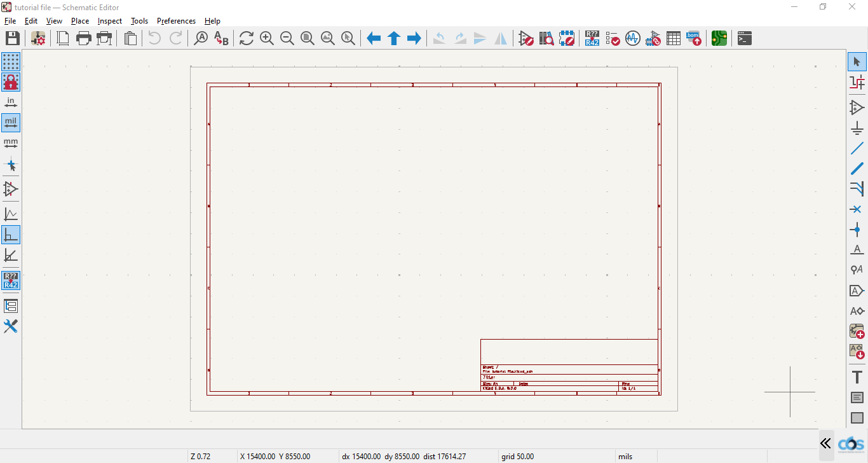Open the Assign Footprints tool
Viewport: 868px width, 463px height.
click(x=653, y=38)
